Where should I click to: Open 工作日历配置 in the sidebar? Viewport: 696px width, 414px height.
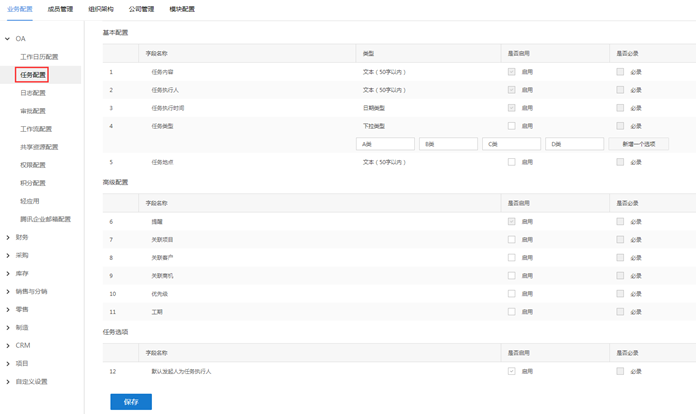click(x=39, y=57)
